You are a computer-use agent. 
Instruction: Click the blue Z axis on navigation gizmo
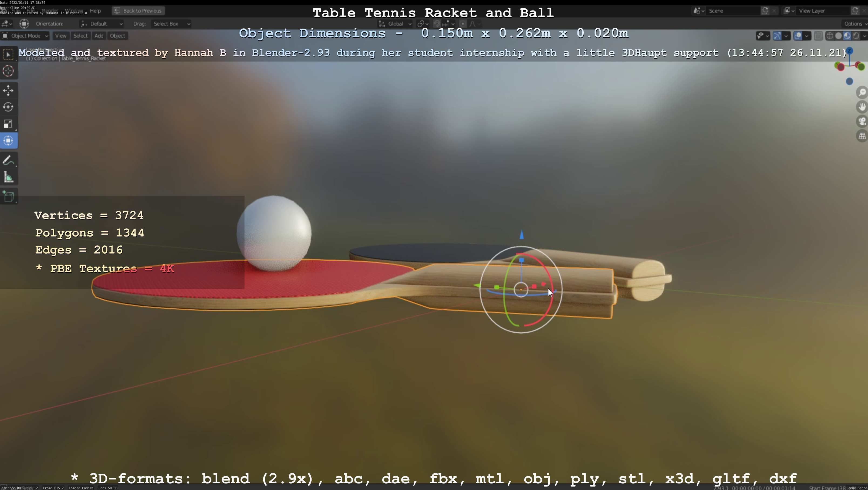pos(849,51)
